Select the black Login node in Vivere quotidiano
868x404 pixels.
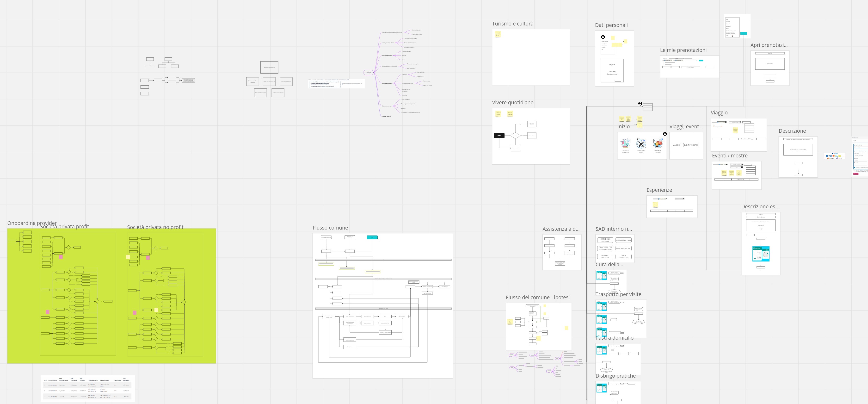pyautogui.click(x=499, y=136)
